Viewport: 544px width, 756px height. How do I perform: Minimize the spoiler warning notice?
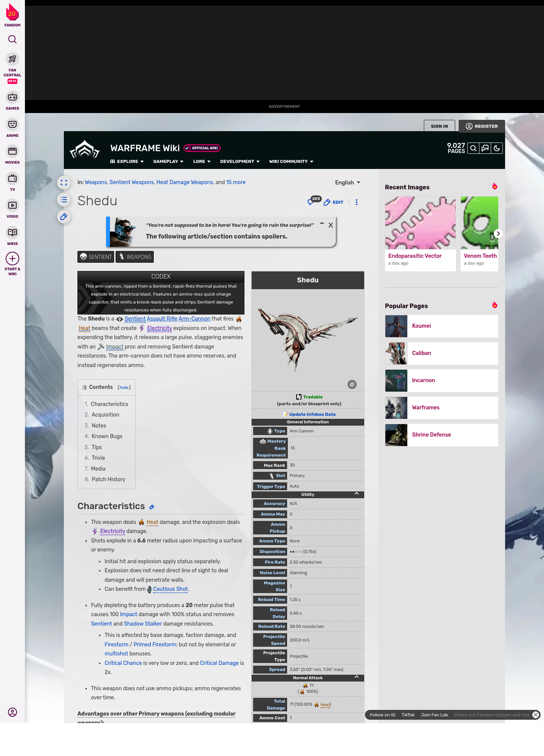pyautogui.click(x=322, y=223)
